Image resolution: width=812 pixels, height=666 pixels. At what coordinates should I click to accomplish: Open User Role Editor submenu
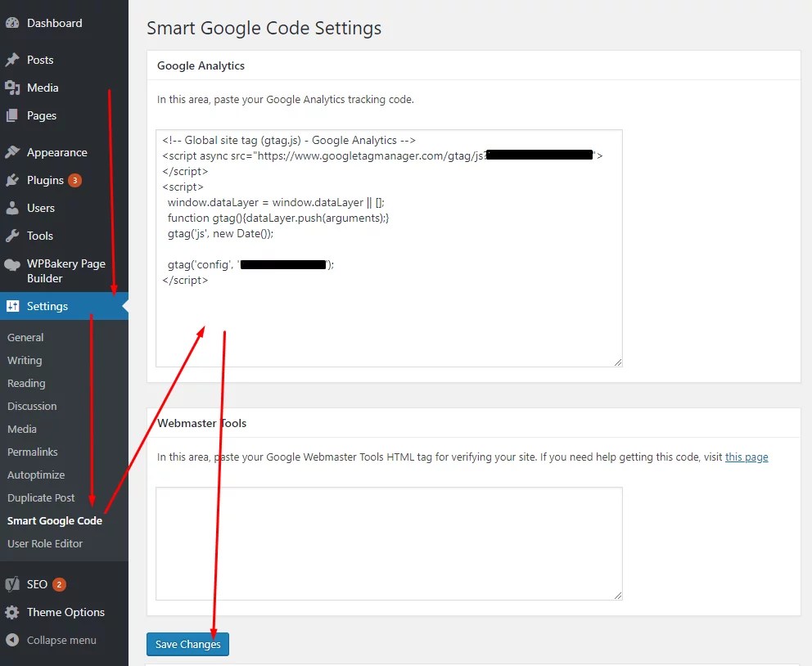click(45, 543)
